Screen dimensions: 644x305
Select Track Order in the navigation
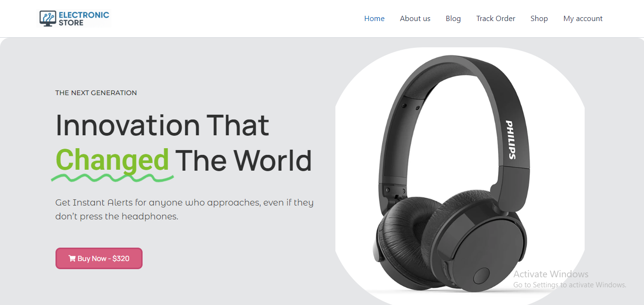496,19
